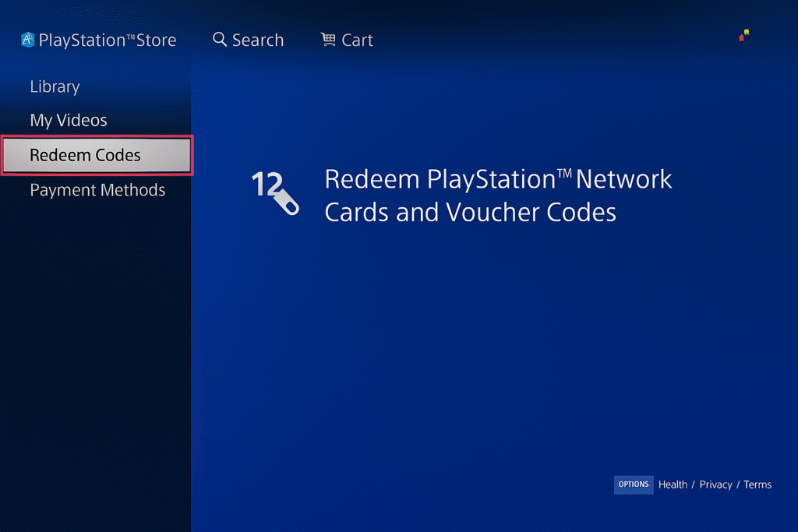Click the OPTIONS button

[633, 484]
